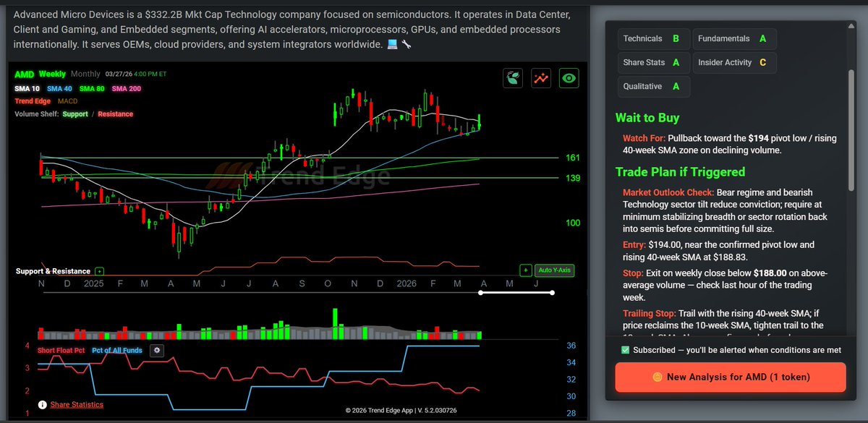Screen dimensions: 868x423
Task: Open the Fundamentals A grade tab
Action: pyautogui.click(x=734, y=38)
